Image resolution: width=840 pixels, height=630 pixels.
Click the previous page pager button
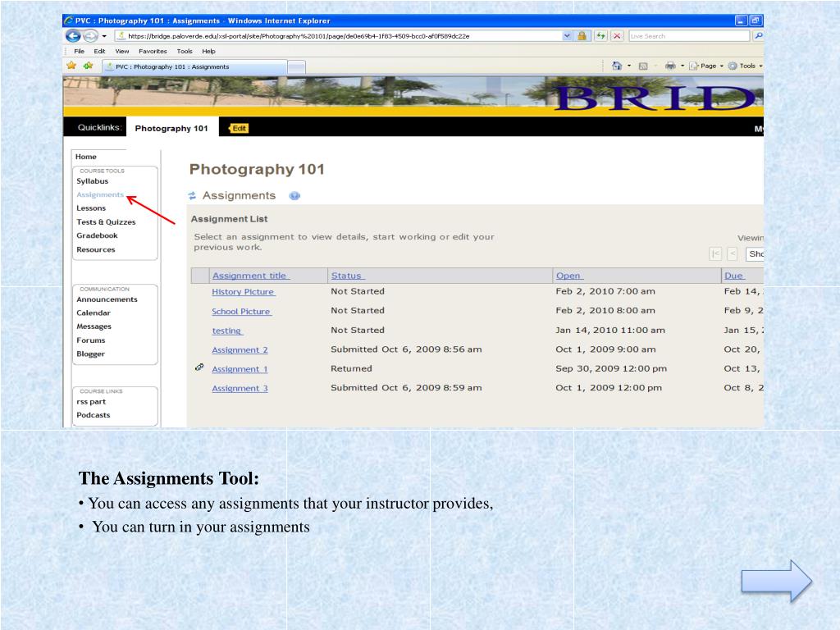[x=733, y=253]
